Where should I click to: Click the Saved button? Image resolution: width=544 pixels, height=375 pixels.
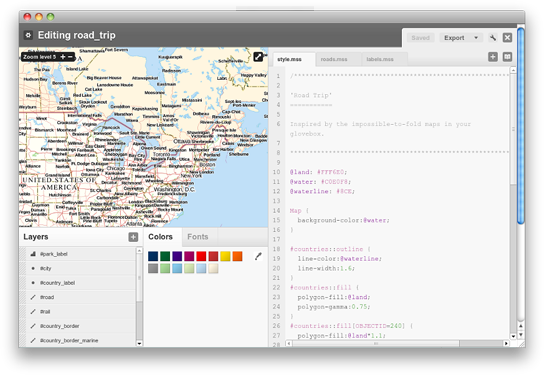pyautogui.click(x=420, y=38)
